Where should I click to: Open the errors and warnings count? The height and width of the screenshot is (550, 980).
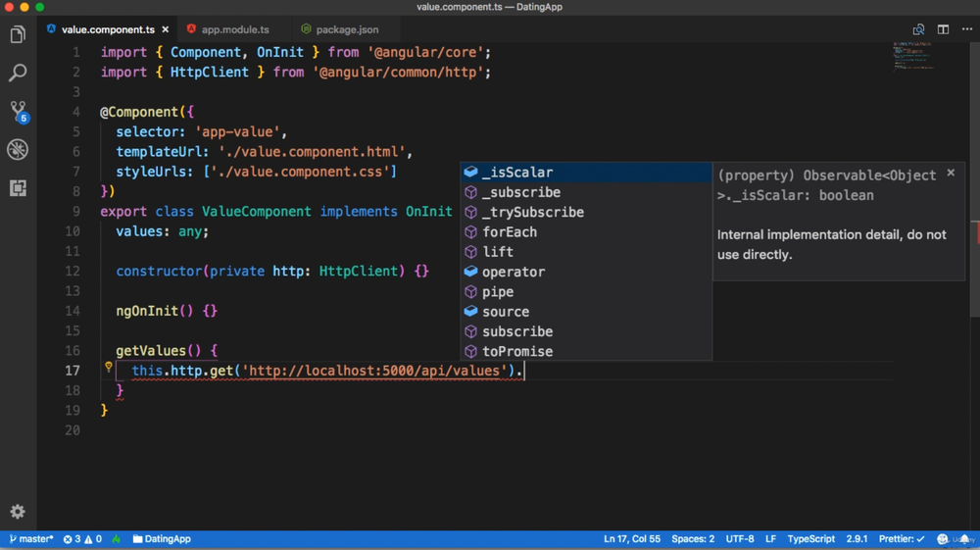pyautogui.click(x=82, y=539)
